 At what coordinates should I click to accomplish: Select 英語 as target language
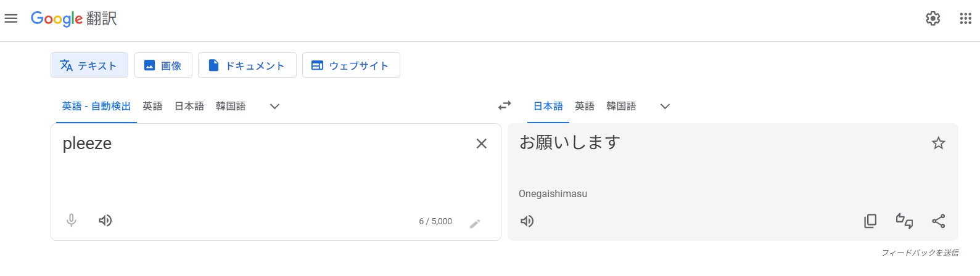[x=585, y=106]
